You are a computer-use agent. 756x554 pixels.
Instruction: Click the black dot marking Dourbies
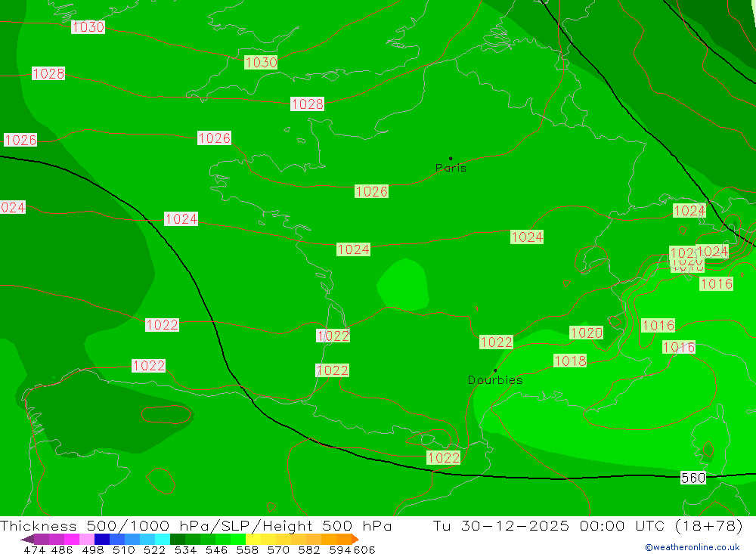[495, 370]
